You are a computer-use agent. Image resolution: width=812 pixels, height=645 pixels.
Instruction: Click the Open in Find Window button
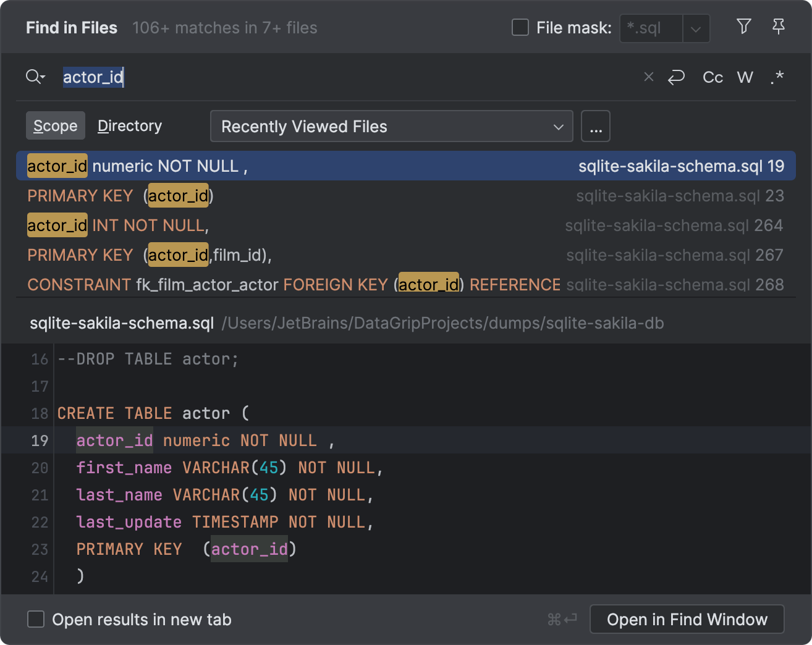687,619
